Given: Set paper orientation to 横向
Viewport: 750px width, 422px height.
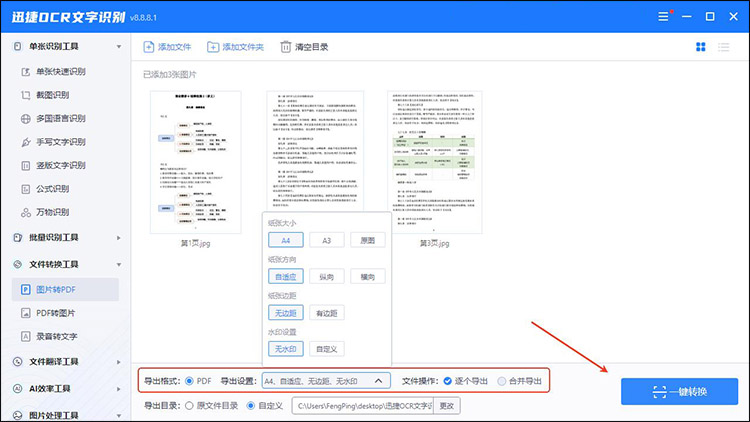Looking at the screenshot, I should (368, 277).
